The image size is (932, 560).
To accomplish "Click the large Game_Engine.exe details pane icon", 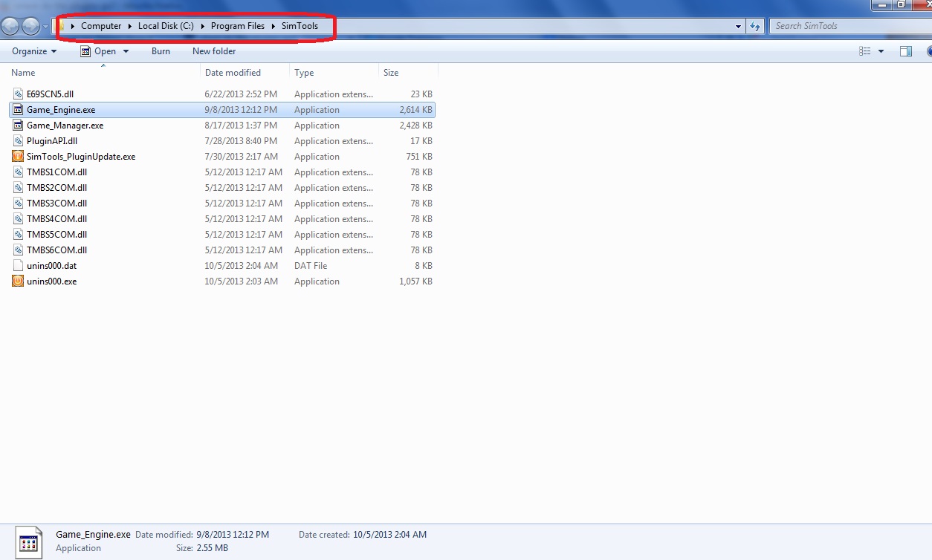I will [x=28, y=542].
